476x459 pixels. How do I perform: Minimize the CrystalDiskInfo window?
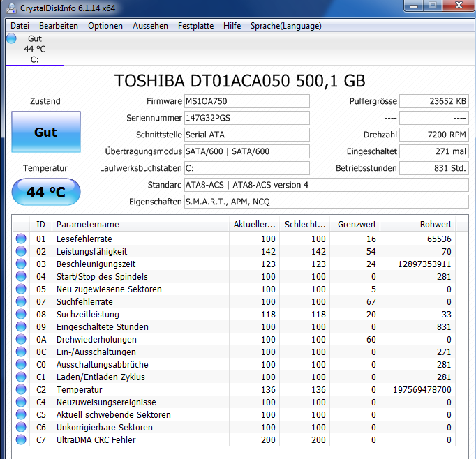point(413,6)
